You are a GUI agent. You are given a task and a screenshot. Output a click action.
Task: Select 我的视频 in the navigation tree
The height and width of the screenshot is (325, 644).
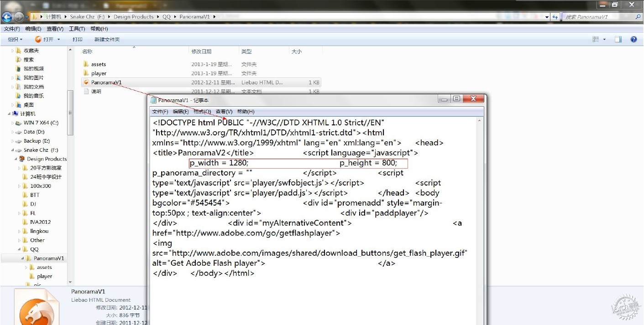(x=33, y=69)
